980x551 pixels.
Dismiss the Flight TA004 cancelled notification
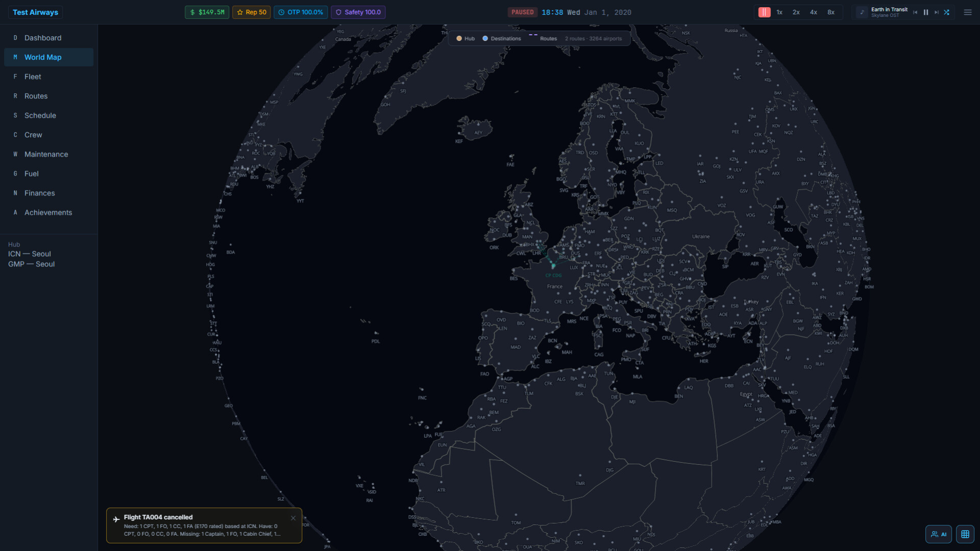tap(293, 518)
